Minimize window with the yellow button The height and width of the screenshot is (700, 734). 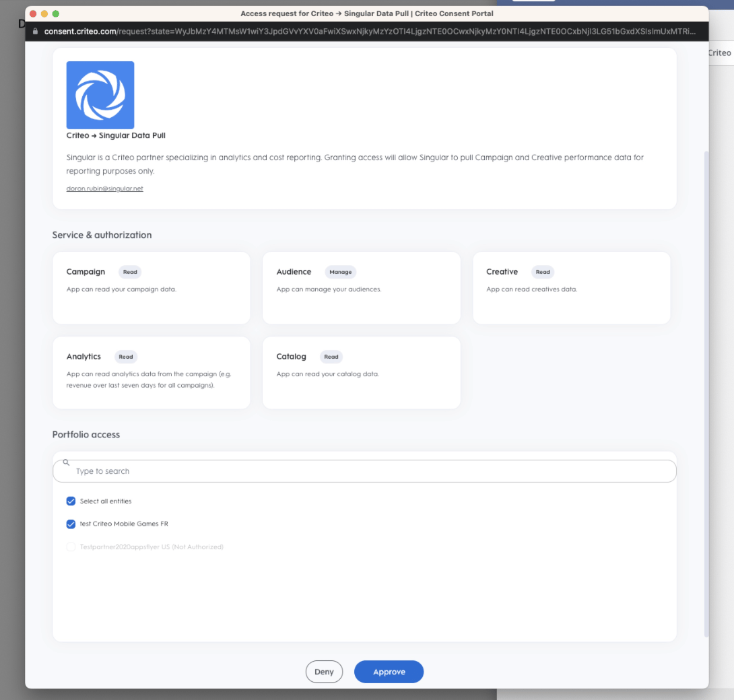44,13
